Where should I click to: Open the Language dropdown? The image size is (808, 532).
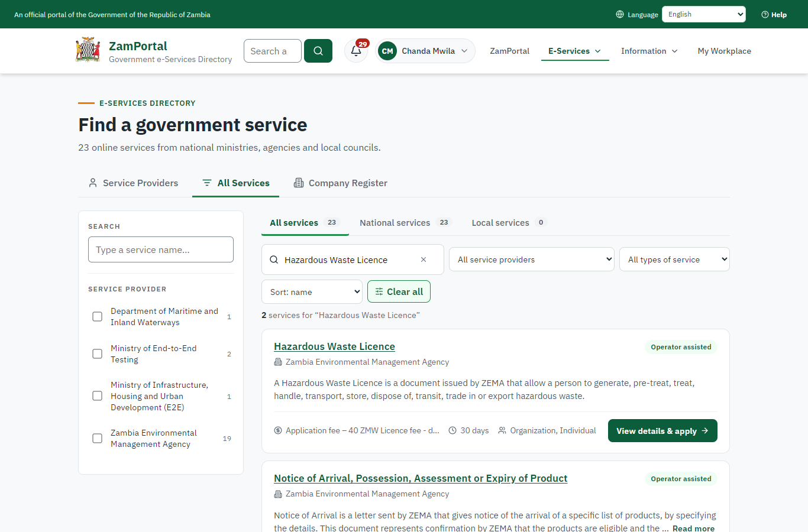[704, 14]
